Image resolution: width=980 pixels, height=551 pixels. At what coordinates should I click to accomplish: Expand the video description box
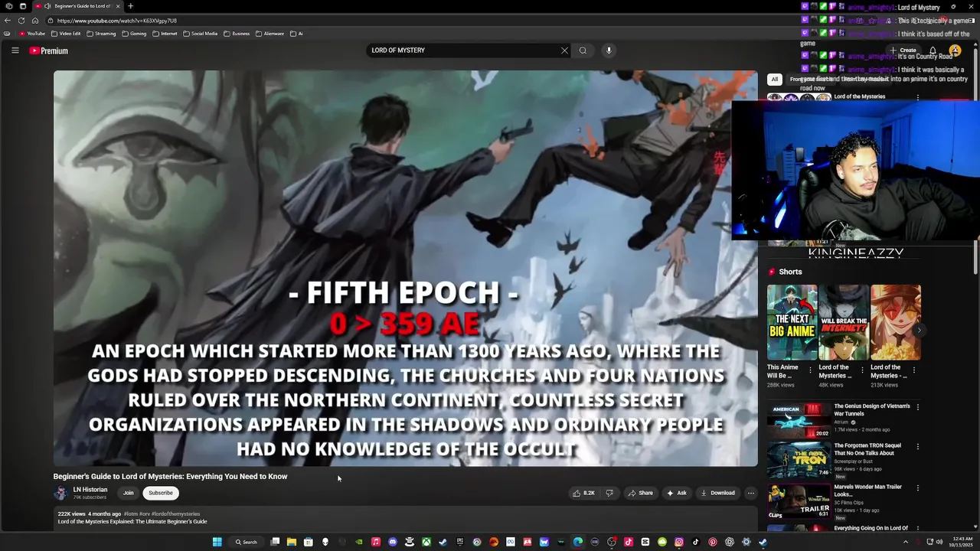[406, 518]
